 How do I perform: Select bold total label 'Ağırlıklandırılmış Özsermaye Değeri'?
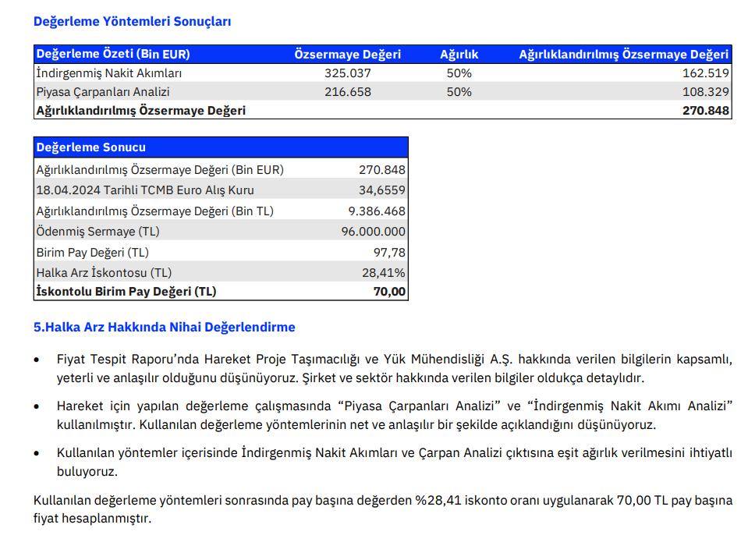tap(140, 110)
